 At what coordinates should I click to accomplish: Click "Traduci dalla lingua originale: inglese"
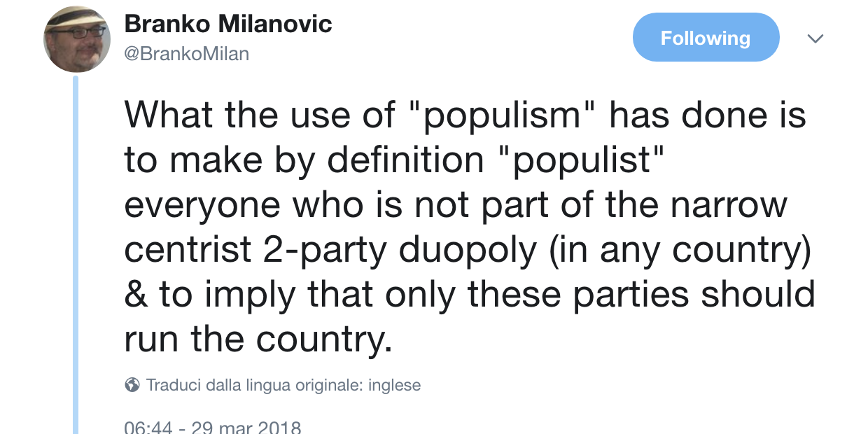(283, 385)
